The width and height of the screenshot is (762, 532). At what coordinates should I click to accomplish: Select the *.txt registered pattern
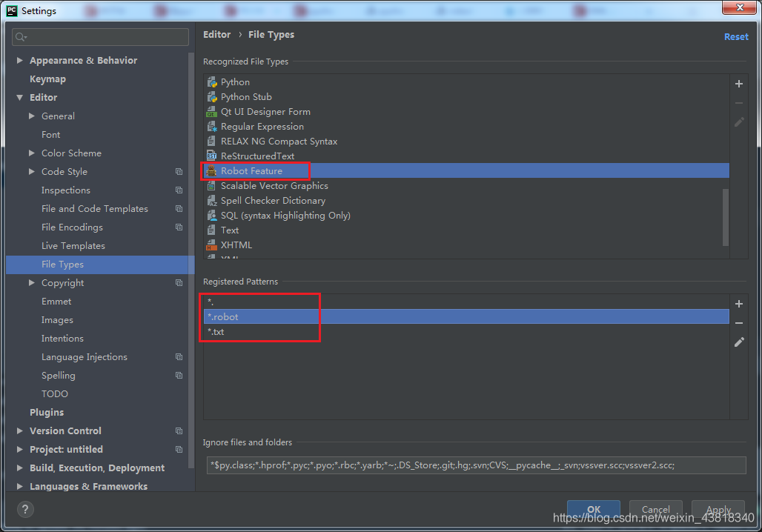466,332
